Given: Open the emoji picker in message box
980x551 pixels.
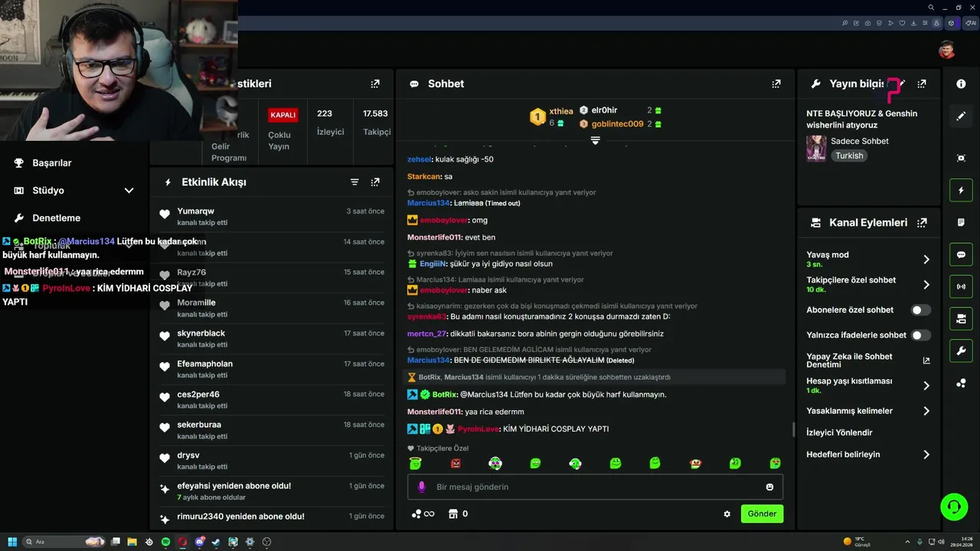Looking at the screenshot, I should click(769, 487).
